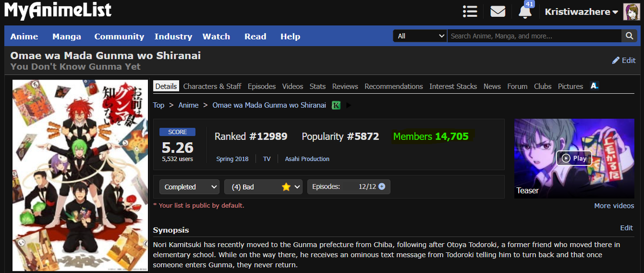Open MyAnimeList home logo
Viewport: 644px width, 273px height.
pyautogui.click(x=58, y=11)
